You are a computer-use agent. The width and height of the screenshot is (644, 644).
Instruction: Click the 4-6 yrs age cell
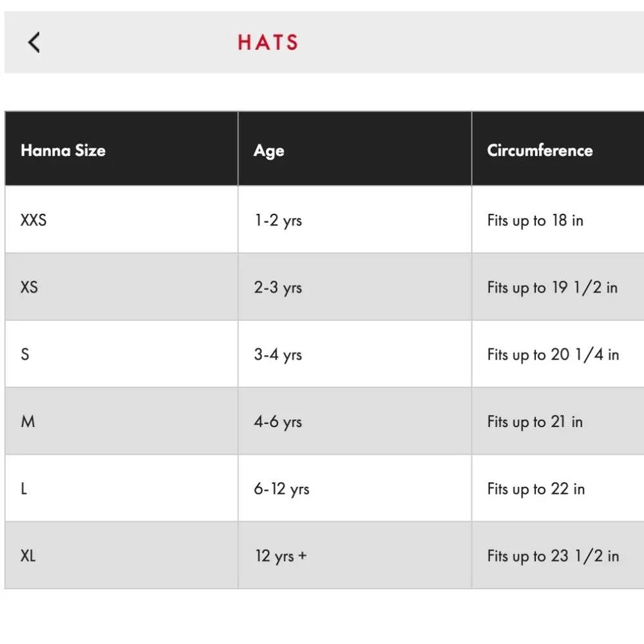click(278, 422)
